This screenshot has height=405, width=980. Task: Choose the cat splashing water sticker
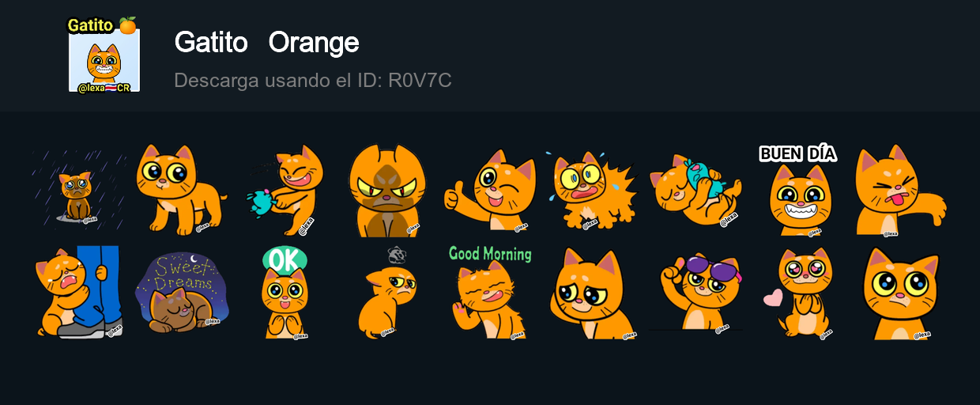pos(285,190)
